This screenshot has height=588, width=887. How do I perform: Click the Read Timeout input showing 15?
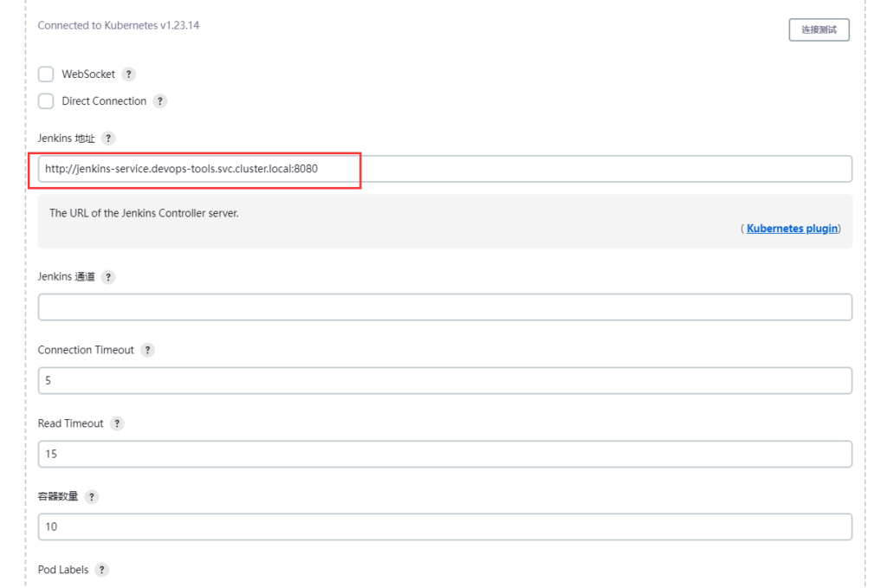click(444, 454)
